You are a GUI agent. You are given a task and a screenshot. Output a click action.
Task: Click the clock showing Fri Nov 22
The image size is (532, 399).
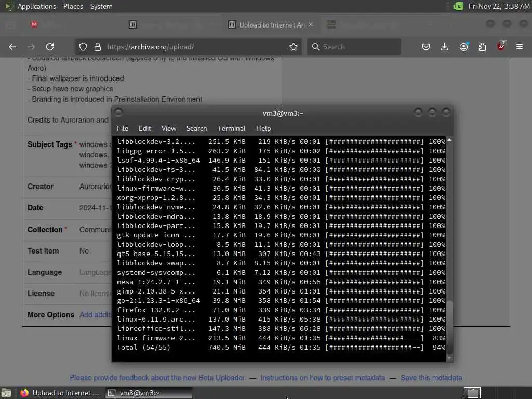pyautogui.click(x=499, y=6)
